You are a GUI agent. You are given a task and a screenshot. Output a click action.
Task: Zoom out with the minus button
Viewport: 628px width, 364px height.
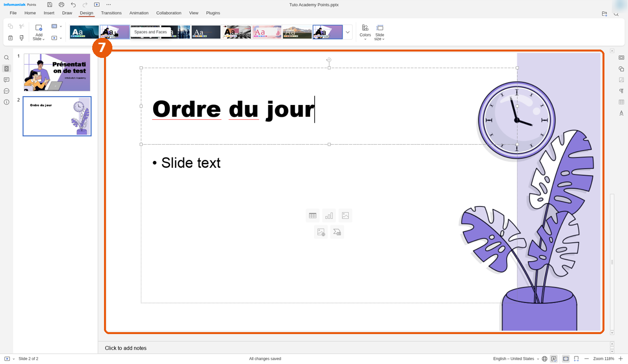pos(587,359)
